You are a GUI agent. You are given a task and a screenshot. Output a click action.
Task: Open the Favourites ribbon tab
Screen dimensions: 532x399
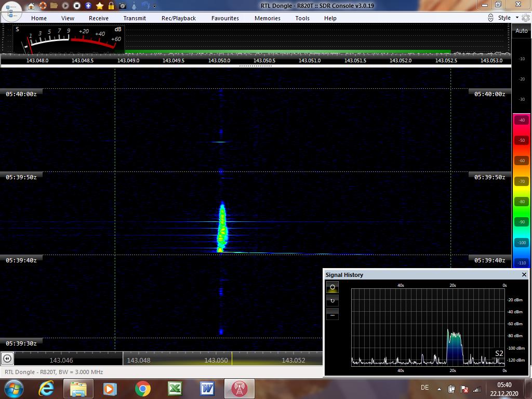pyautogui.click(x=225, y=18)
